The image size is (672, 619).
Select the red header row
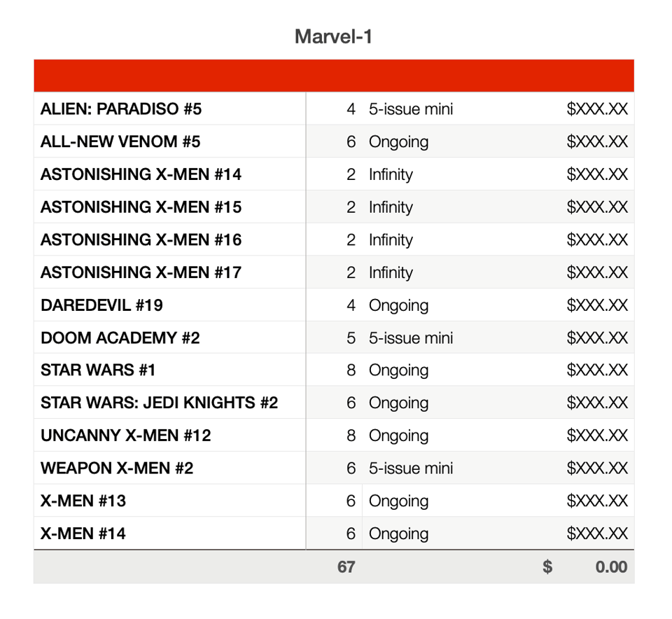pyautogui.click(x=333, y=76)
